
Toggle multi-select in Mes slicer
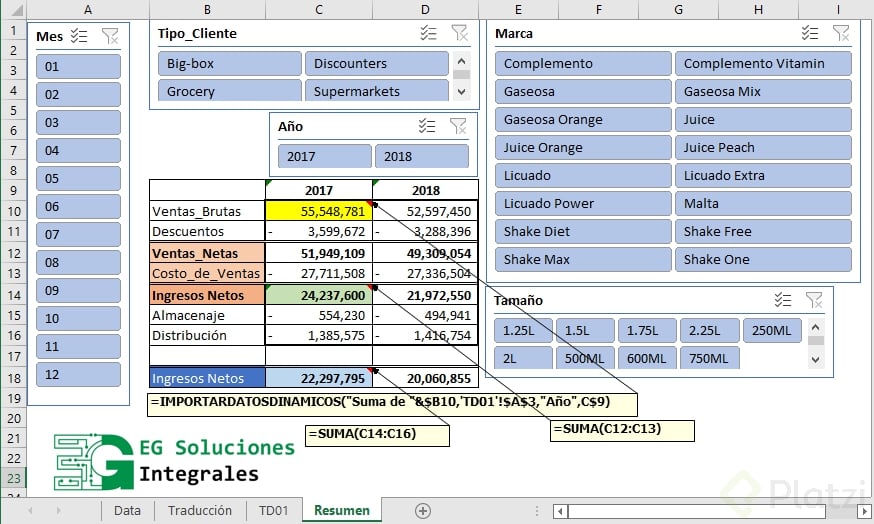[79, 36]
